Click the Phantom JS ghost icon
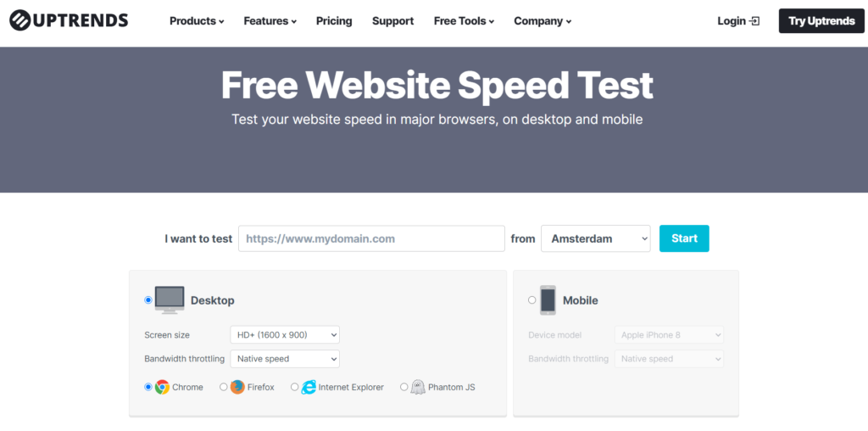Viewport: 868px width, 431px height. coord(417,387)
